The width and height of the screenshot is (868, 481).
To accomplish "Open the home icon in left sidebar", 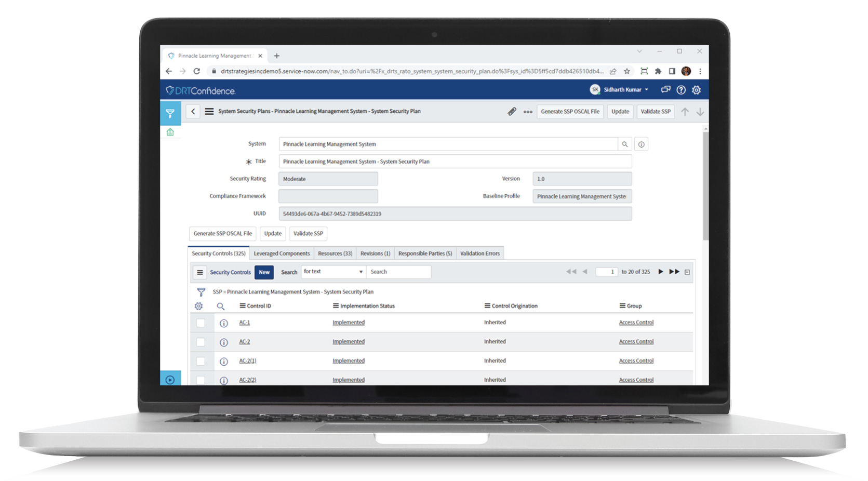I will [x=170, y=132].
